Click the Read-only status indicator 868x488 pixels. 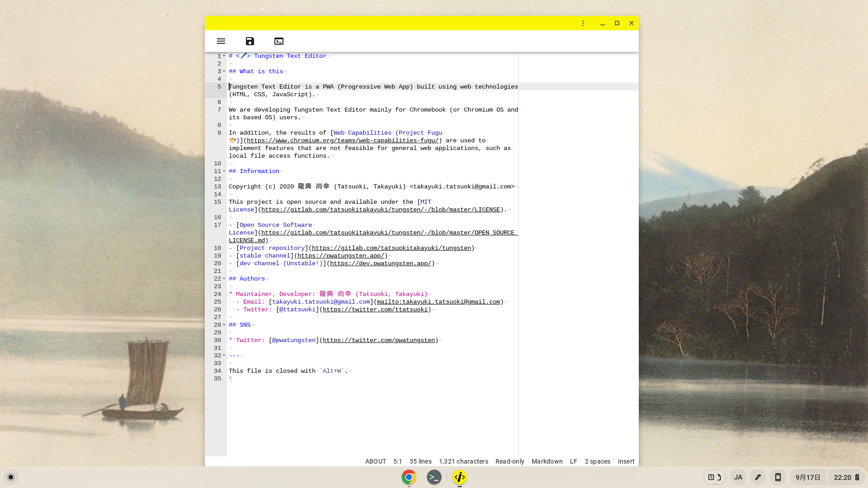click(x=509, y=461)
